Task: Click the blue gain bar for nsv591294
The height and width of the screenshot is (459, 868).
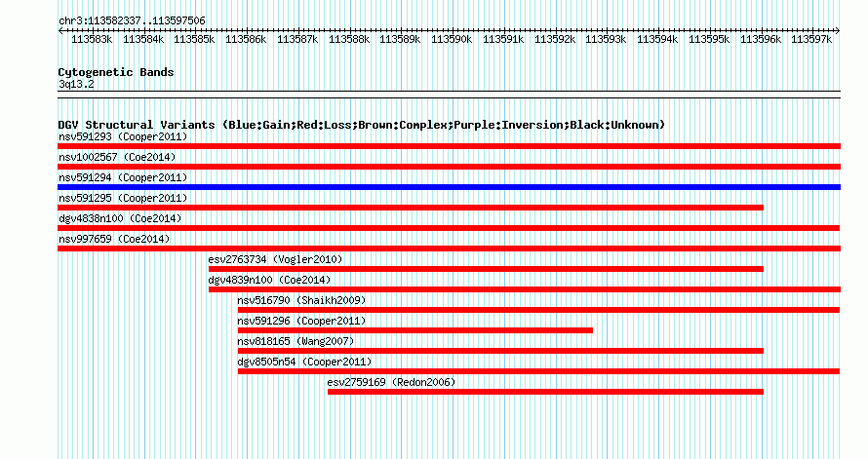Action: (449, 187)
